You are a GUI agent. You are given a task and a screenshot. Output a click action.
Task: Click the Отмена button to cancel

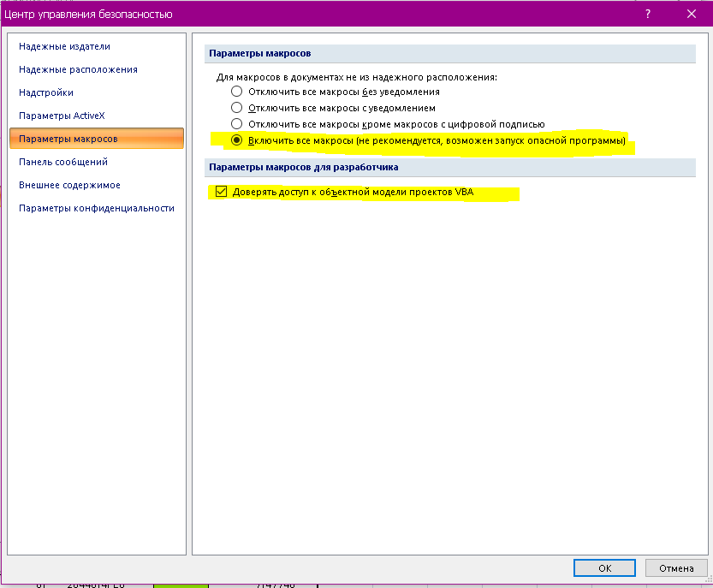point(675,568)
